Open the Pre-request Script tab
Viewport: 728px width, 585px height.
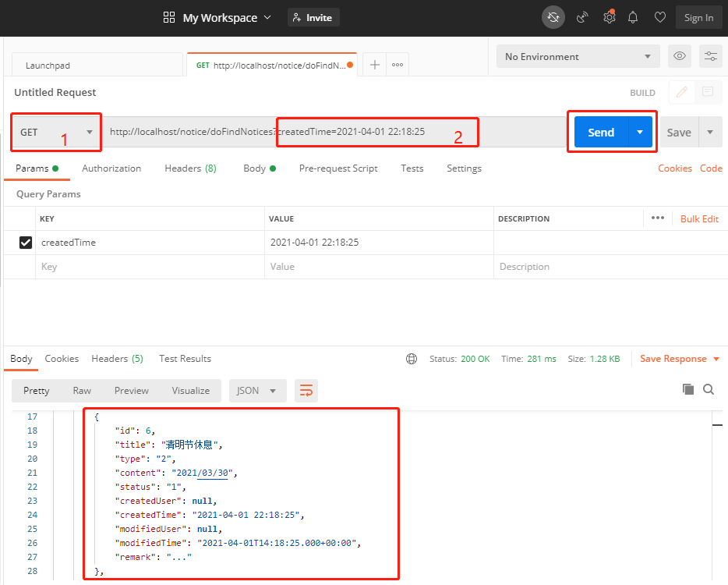(338, 168)
